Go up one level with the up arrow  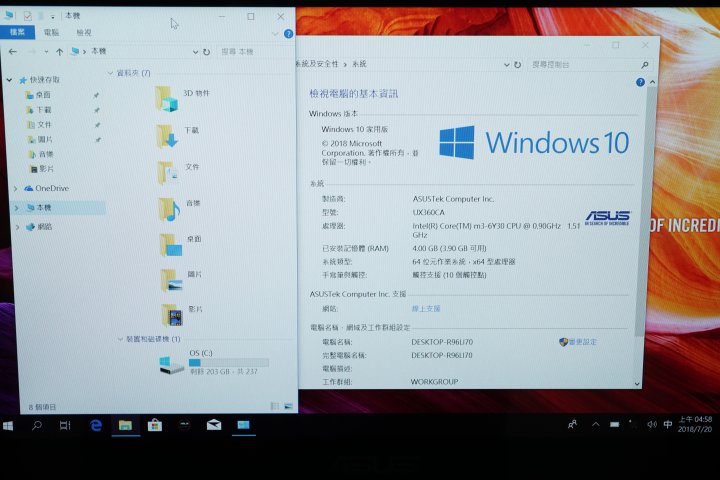59,52
